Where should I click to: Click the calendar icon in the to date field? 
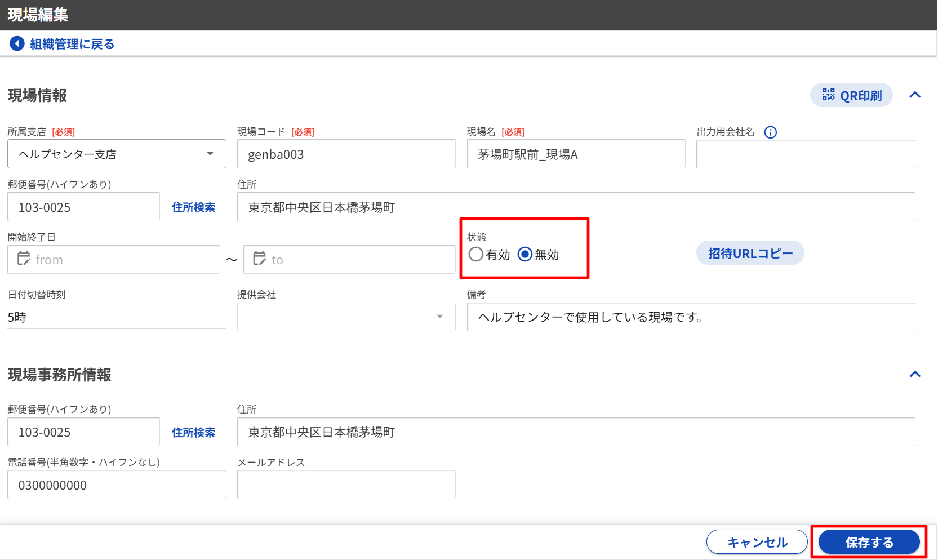point(259,259)
